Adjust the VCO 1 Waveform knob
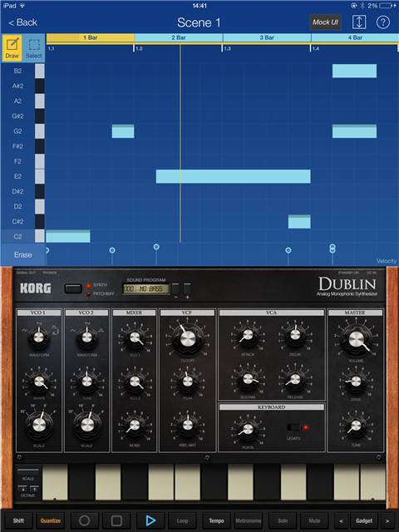This screenshot has height=532, width=399. pos(39,337)
